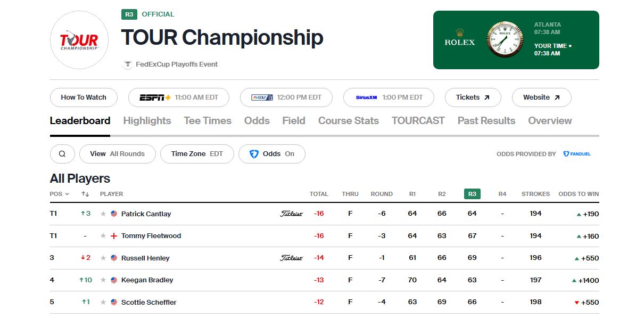
Task: Open Keegan Bradley player name
Action: point(147,280)
